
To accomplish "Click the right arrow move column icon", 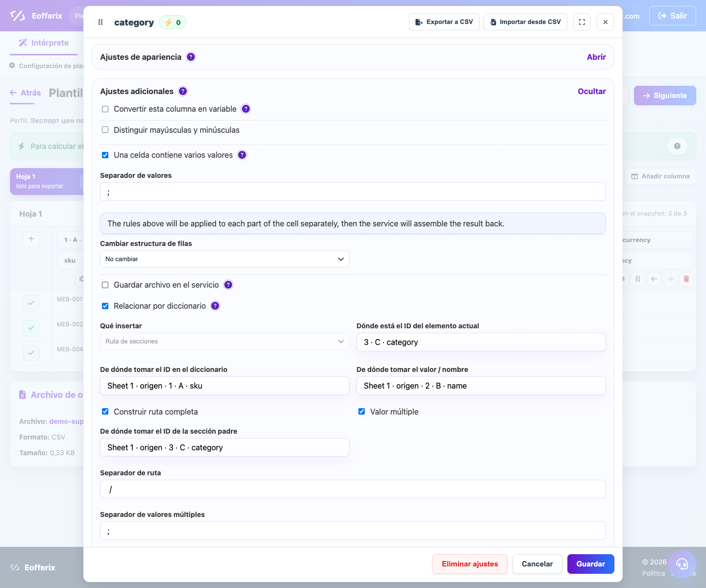I will [670, 279].
